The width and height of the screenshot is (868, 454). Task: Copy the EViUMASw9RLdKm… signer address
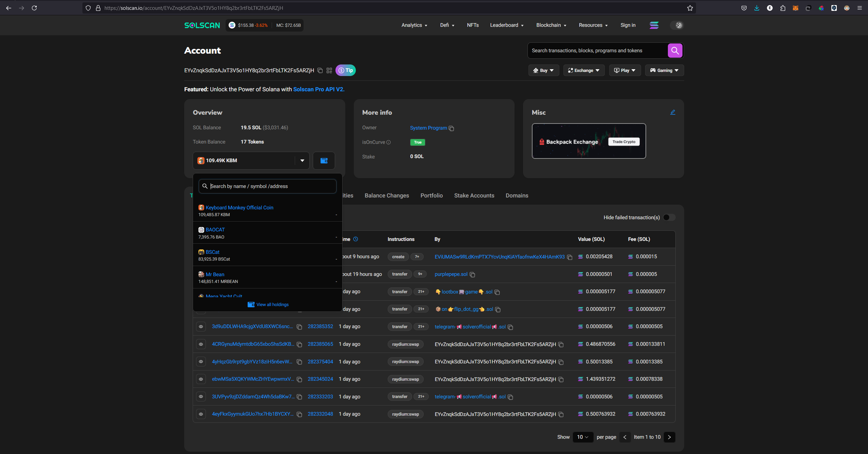click(x=570, y=257)
